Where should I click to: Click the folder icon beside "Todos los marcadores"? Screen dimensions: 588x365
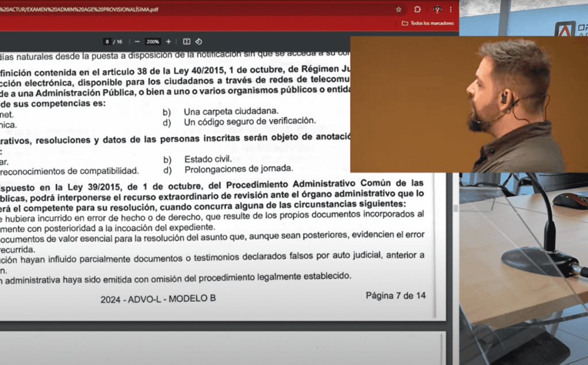pyautogui.click(x=404, y=23)
